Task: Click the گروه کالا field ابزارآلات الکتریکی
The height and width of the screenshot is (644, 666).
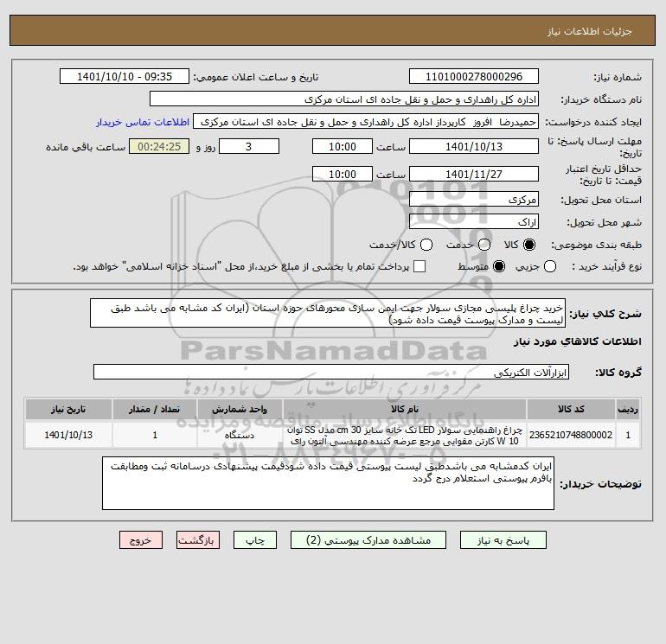Action: tap(331, 372)
